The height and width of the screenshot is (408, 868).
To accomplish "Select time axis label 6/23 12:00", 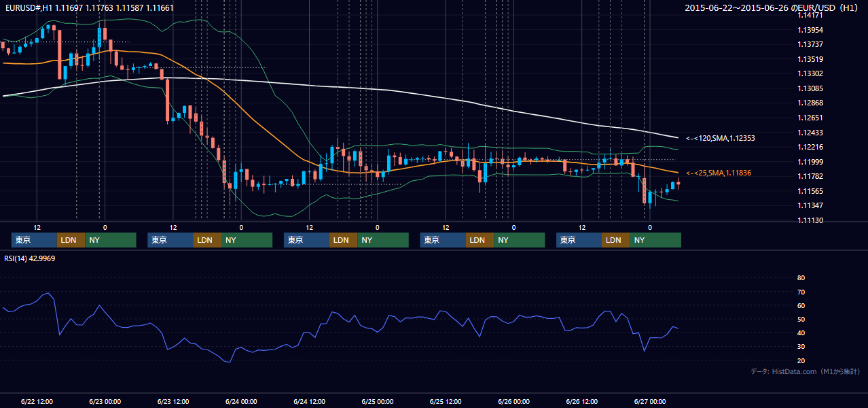I will [173, 402].
